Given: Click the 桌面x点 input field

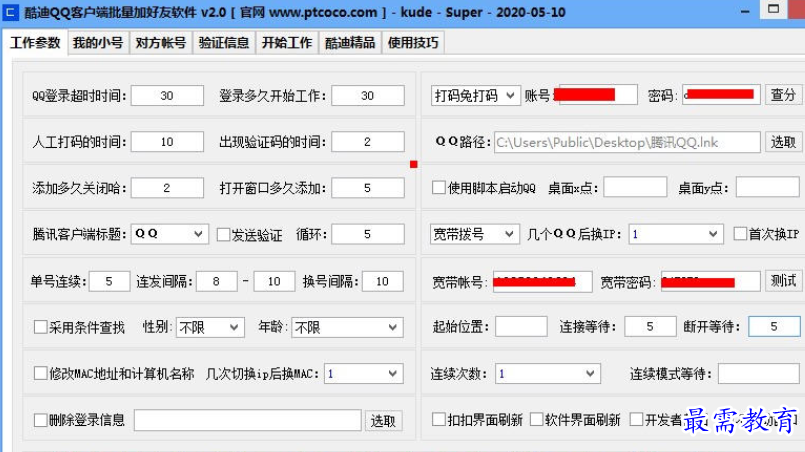Looking at the screenshot, I should click(635, 187).
